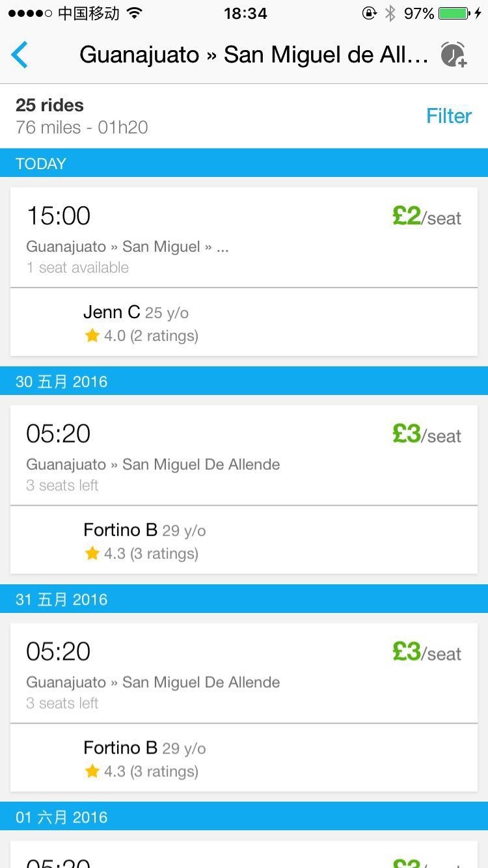The image size is (488, 868).
Task: Tap the star rating for Jenn C
Action: click(x=92, y=336)
